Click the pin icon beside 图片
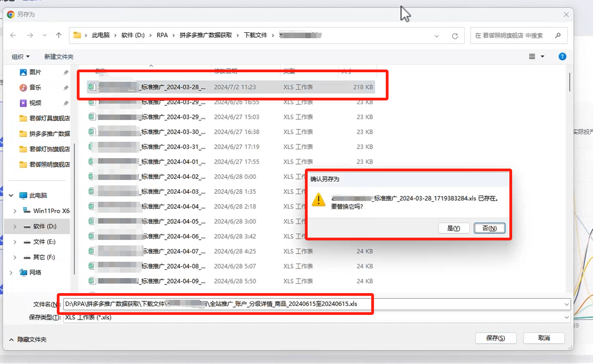593x364 pixels. coord(66,73)
